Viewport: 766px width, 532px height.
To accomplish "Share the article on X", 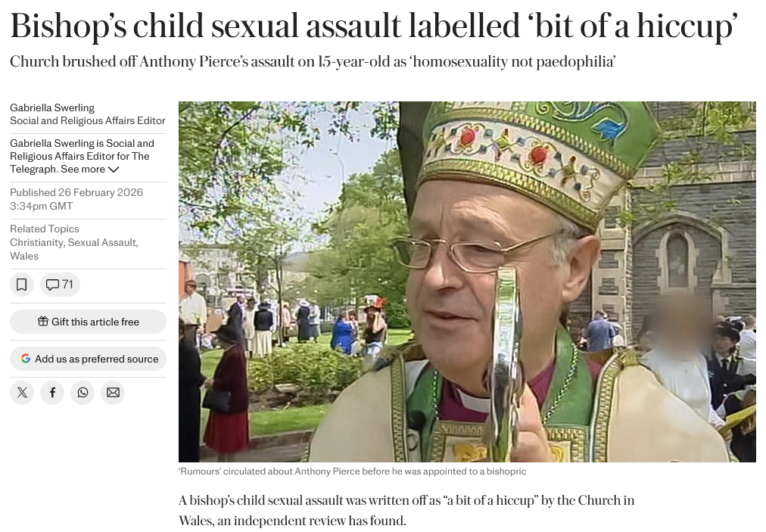I will coord(22,393).
